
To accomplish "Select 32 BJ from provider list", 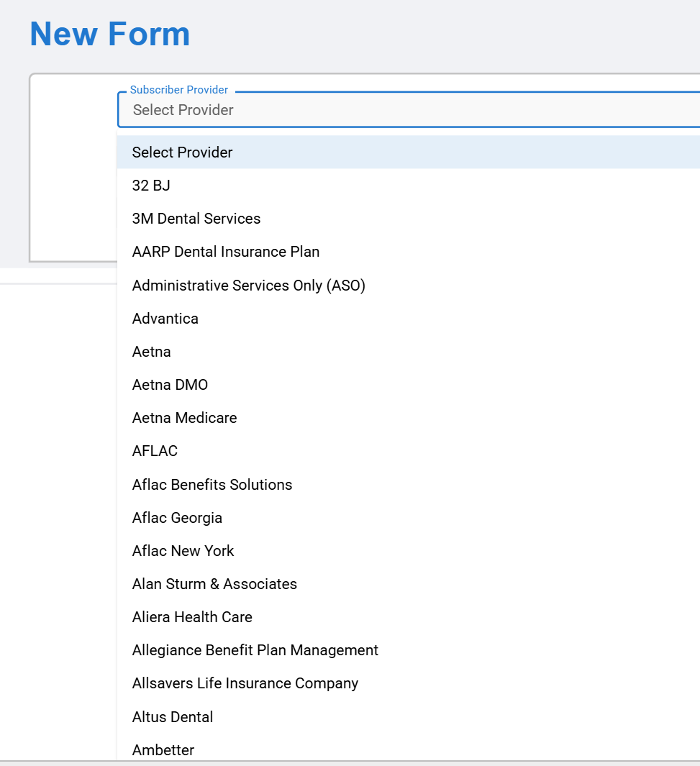I will pos(151,186).
